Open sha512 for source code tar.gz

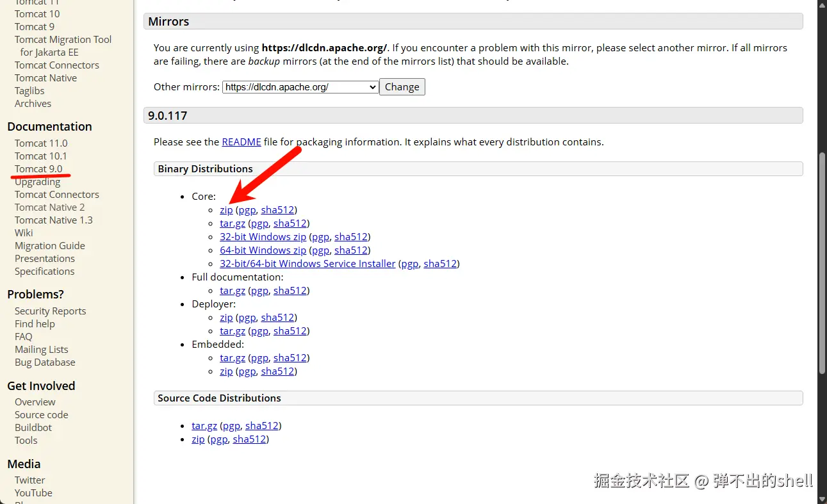261,426
